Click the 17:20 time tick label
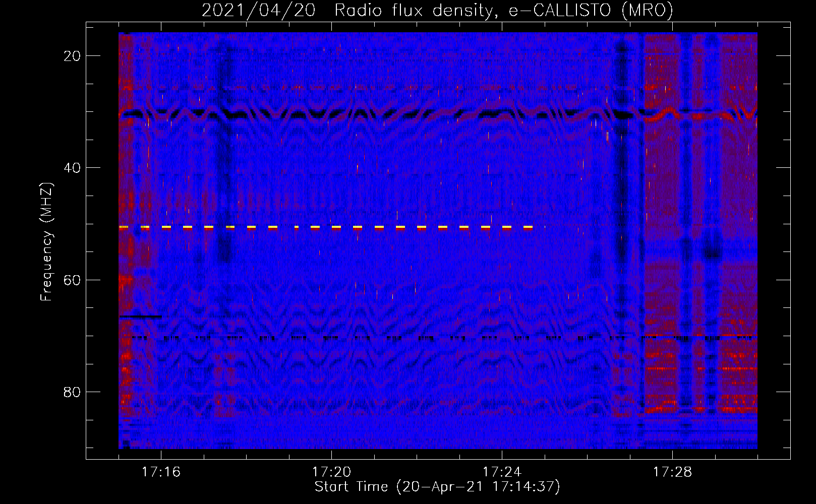 (x=331, y=472)
